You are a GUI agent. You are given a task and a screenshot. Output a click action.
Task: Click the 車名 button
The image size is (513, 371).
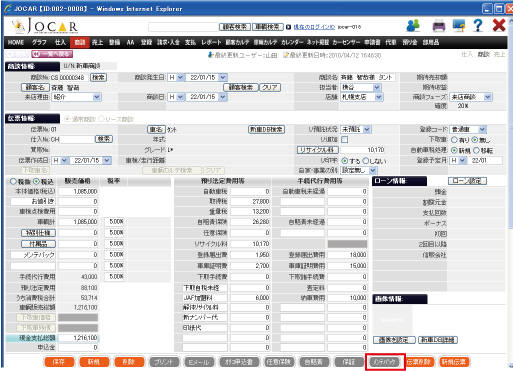click(156, 129)
